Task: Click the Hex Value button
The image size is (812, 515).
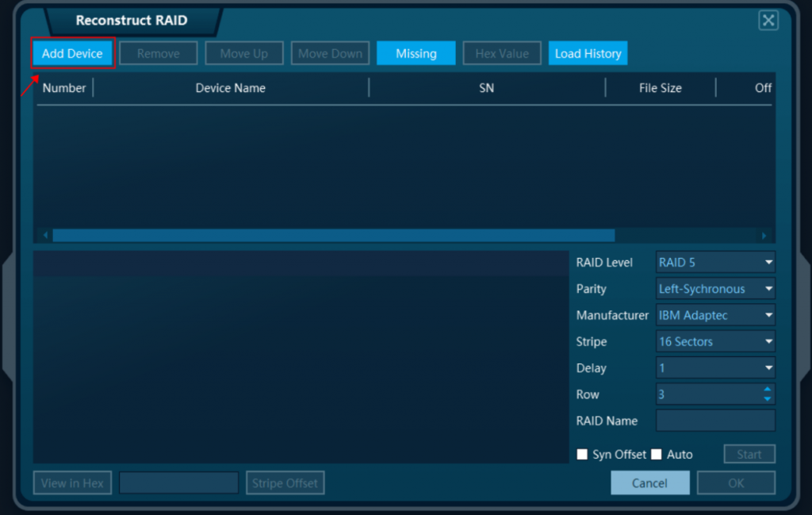Action: click(501, 53)
